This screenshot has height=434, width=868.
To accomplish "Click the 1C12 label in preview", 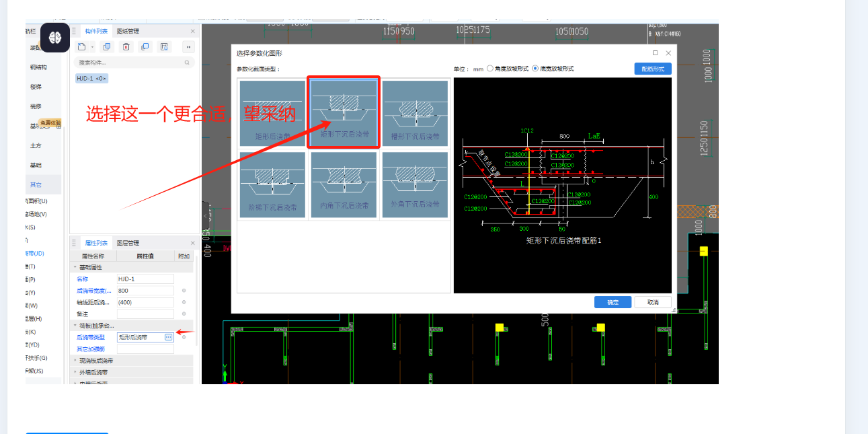I will [526, 130].
